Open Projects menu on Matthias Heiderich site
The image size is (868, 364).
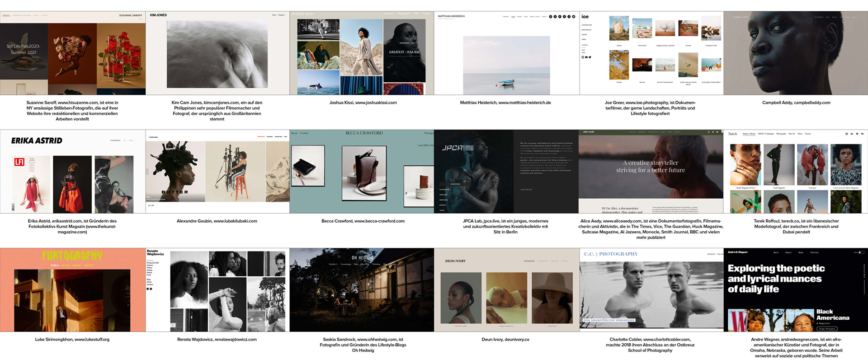coord(505,17)
